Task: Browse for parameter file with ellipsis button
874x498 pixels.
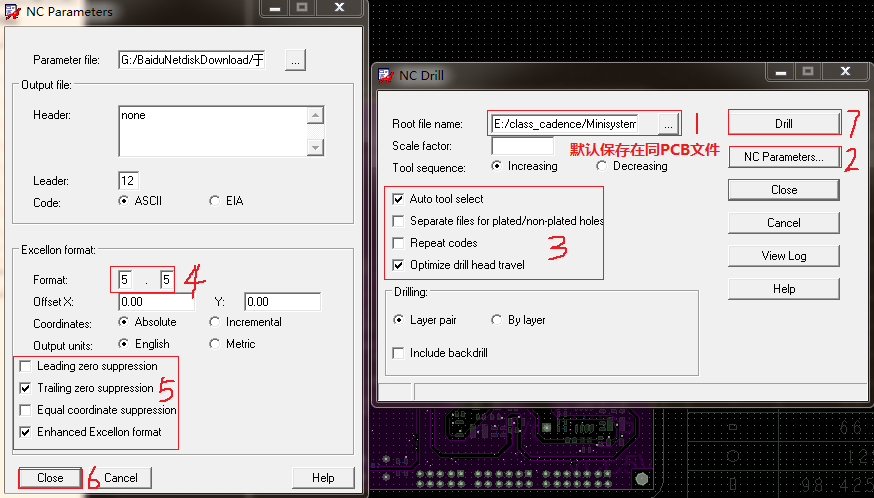Action: [294, 60]
